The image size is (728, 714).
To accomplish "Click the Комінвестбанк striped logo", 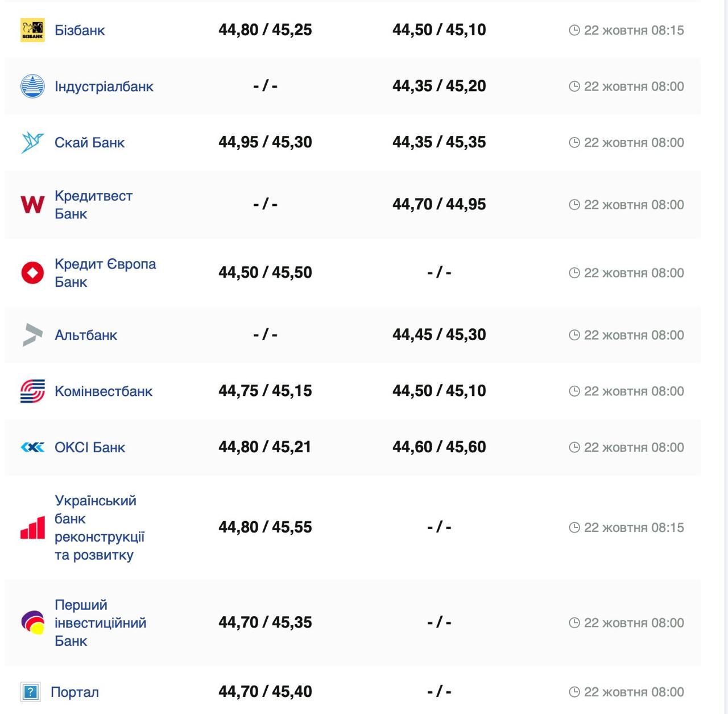I will point(32,391).
